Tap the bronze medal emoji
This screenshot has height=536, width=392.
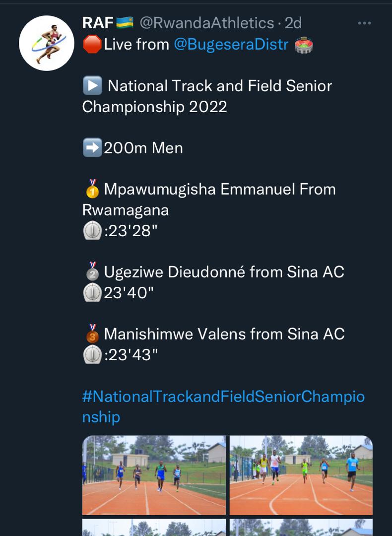[92, 334]
